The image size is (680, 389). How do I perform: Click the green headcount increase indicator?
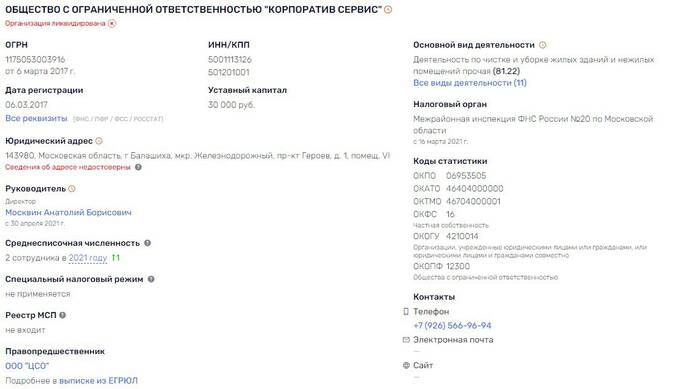(116, 258)
